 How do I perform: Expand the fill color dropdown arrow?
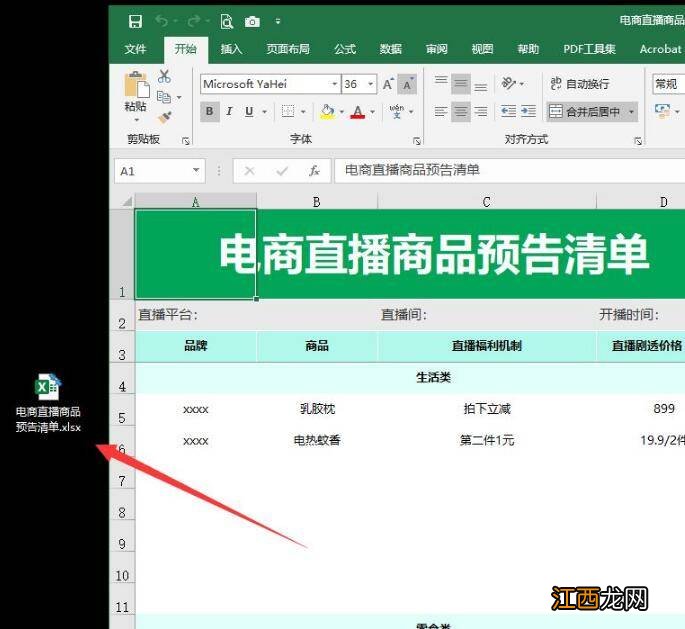(x=342, y=112)
